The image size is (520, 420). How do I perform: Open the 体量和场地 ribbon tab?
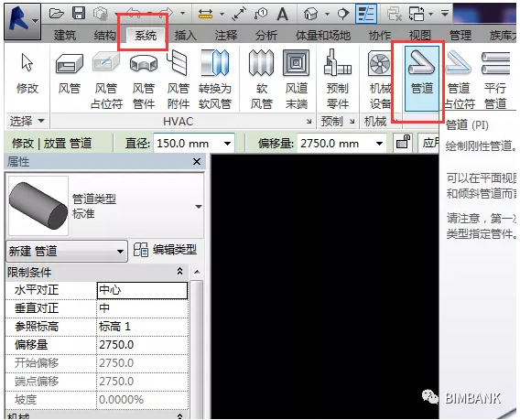tap(323, 35)
